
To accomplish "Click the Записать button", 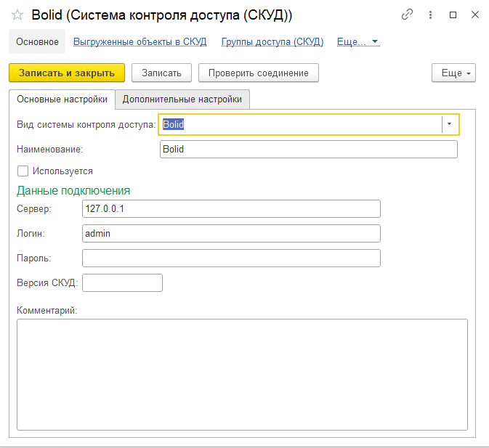I will pyautogui.click(x=161, y=73).
